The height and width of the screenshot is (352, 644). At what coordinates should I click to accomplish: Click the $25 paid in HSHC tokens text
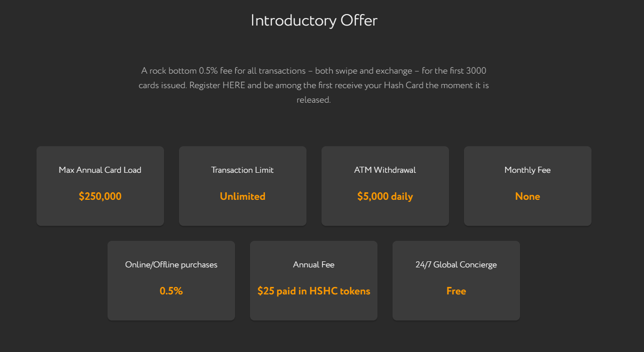(x=313, y=291)
